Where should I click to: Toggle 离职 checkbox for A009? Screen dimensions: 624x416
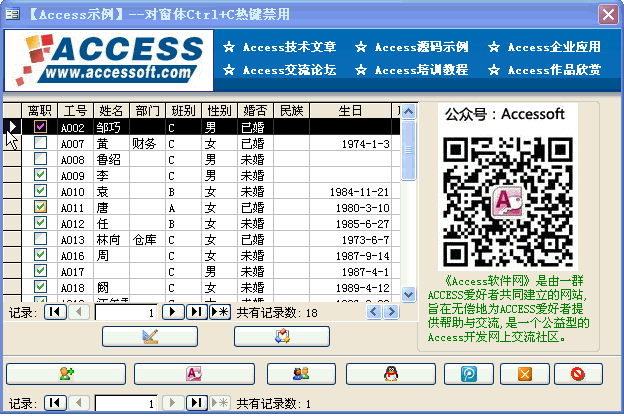tap(40, 174)
